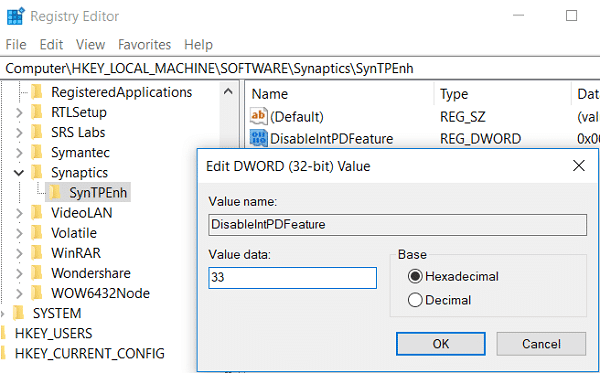Open the File menu

pyautogui.click(x=16, y=44)
